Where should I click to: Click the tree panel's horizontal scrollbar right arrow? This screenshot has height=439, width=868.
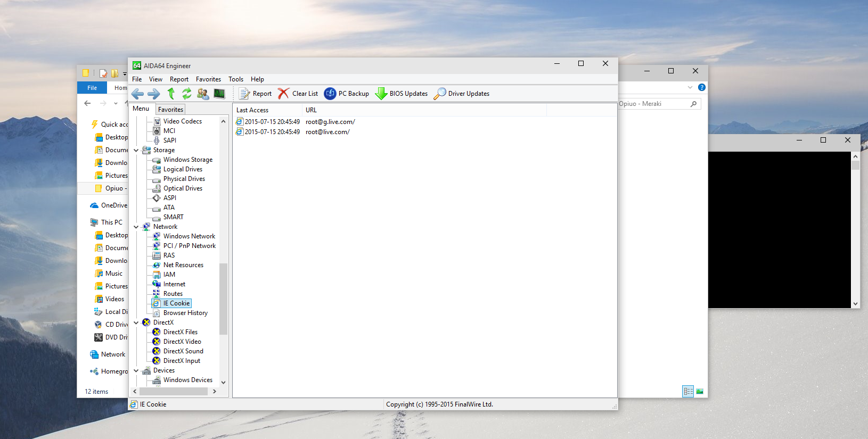(x=215, y=392)
